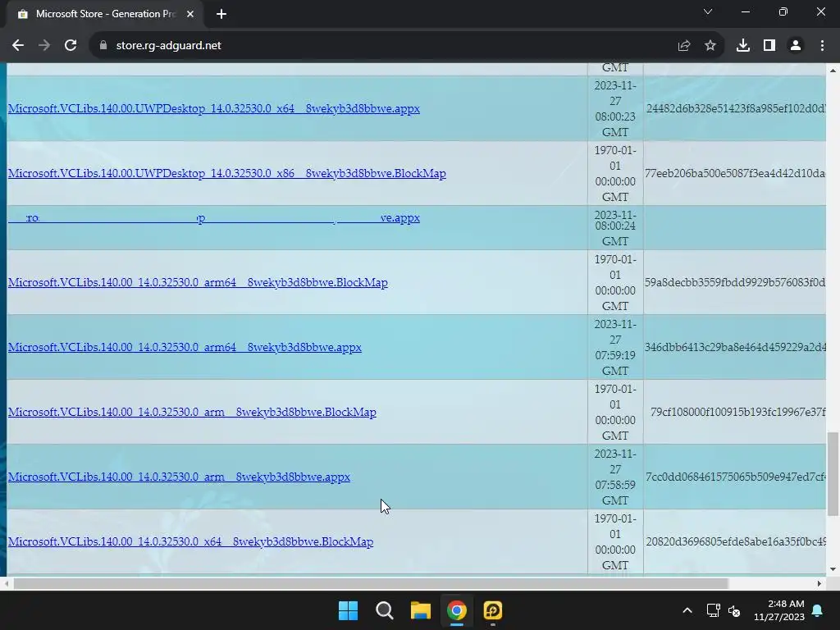Screen dimensions: 840x630
Task: Download VCLibs 14.0.32530.0 arm BlockMap
Action: click(x=192, y=412)
